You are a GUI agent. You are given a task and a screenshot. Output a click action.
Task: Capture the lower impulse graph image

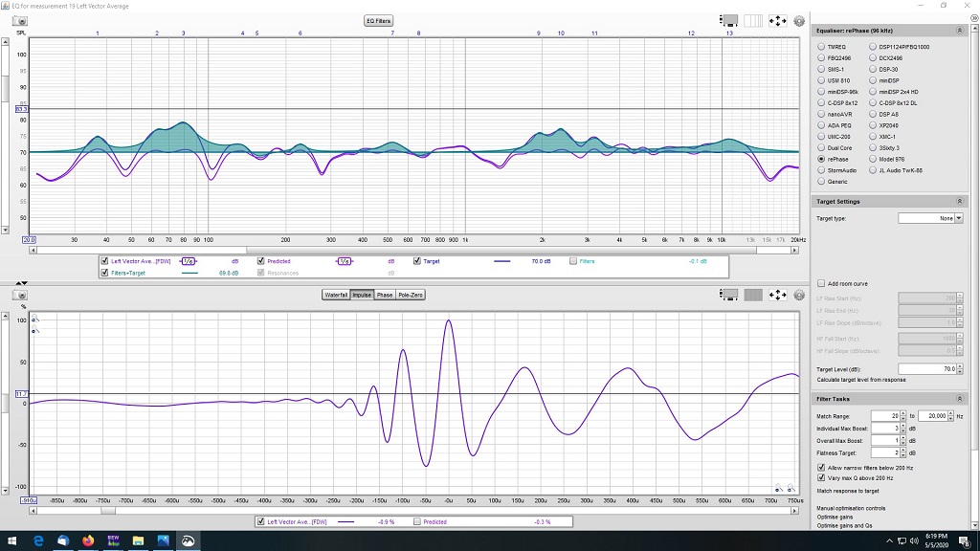20,295
